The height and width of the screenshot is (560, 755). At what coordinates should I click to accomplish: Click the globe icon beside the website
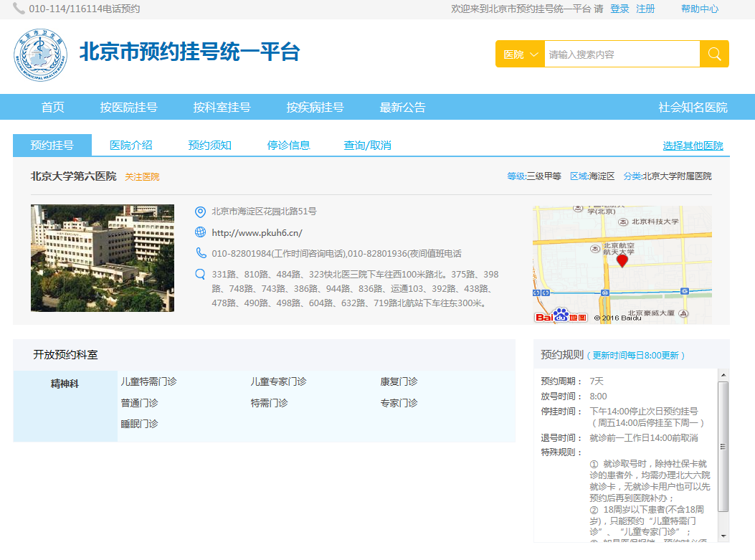pos(200,232)
